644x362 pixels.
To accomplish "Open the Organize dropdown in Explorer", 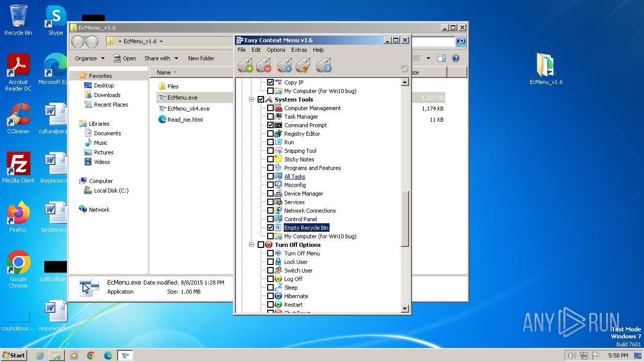I will coord(90,58).
